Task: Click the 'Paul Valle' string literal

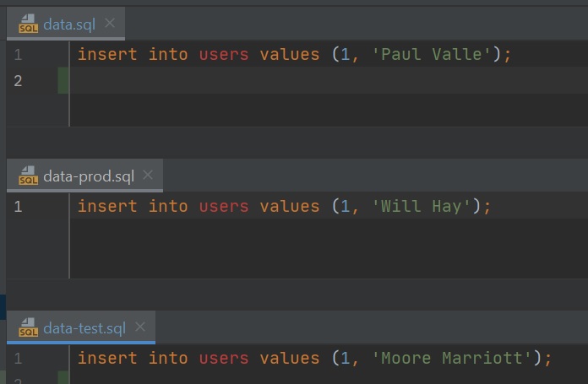Action: click(x=433, y=55)
